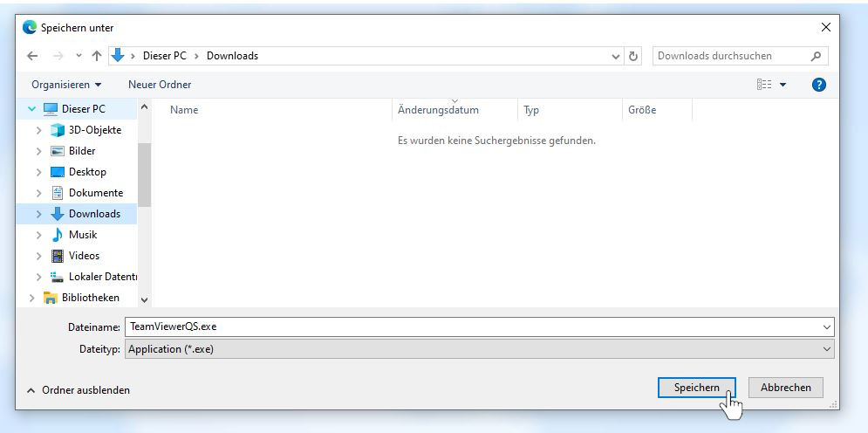Click the search magnifier icon
This screenshot has width=868, height=433.
pos(816,56)
